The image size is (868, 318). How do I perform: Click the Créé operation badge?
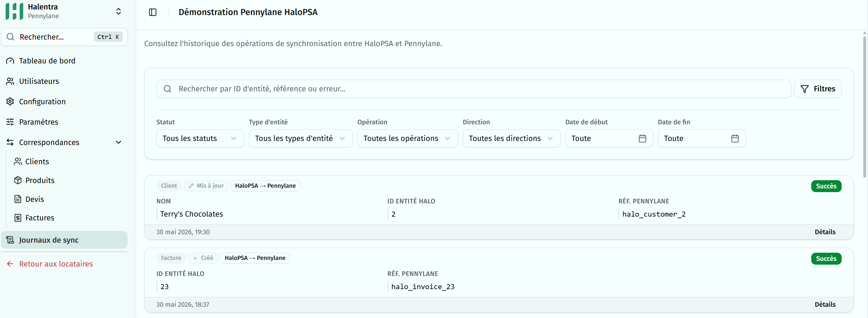(203, 258)
